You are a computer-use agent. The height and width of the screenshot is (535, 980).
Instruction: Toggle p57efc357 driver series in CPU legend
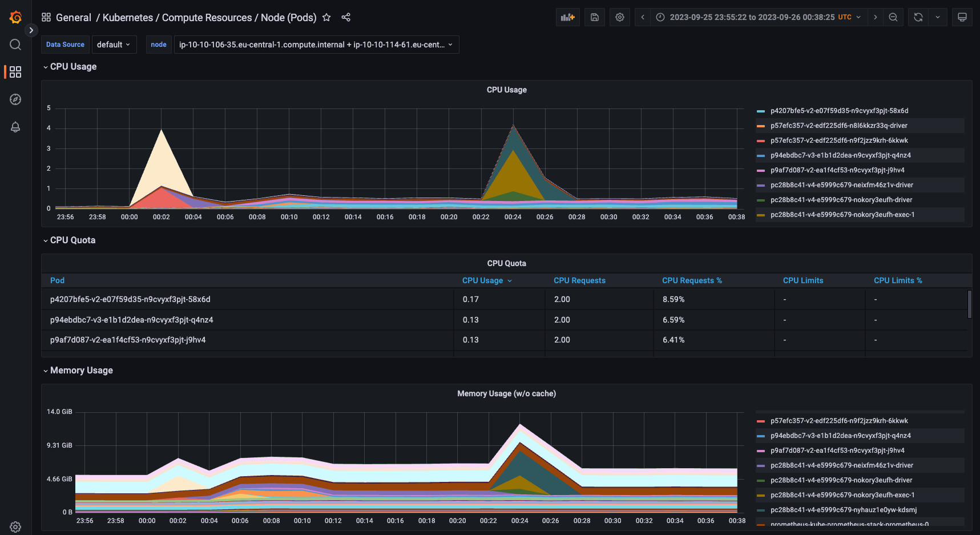click(838, 126)
